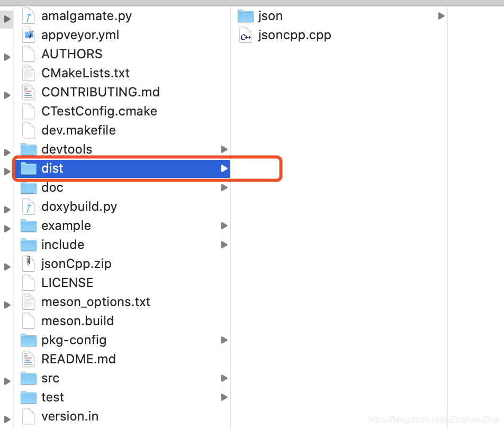
Task: Click the highlighted dist folder icon
Action: coord(29,168)
